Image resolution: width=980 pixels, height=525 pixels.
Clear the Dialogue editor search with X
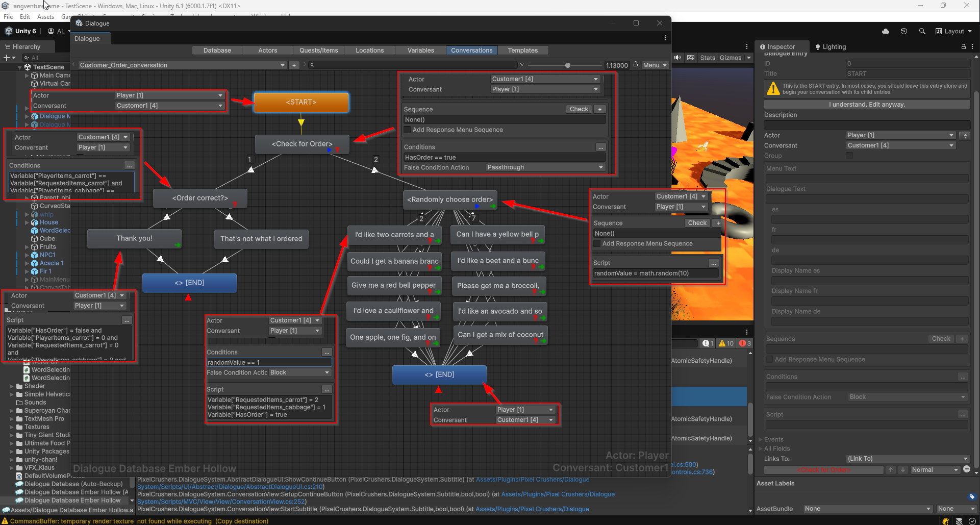[x=522, y=65]
